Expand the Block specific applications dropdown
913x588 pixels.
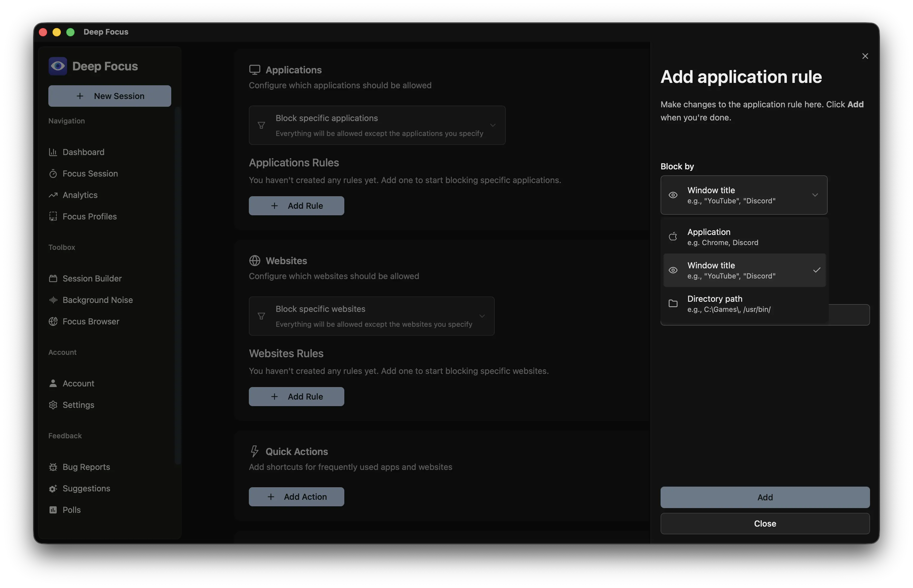[377, 125]
